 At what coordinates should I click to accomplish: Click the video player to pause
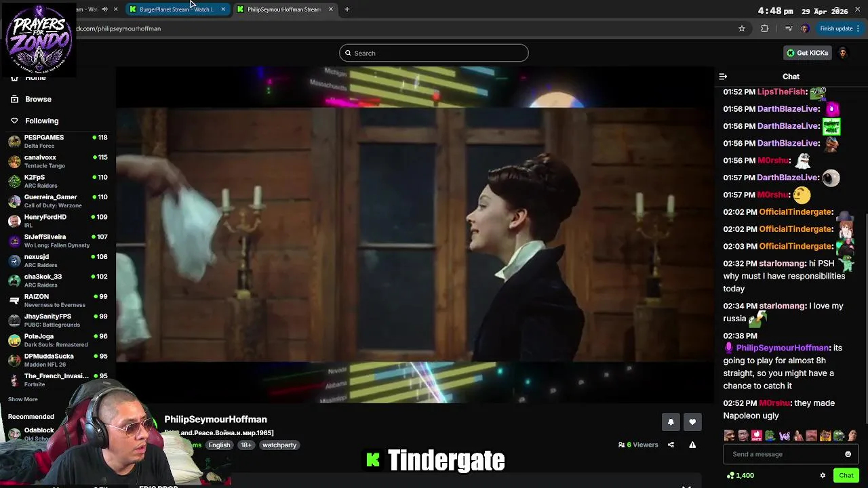415,235
